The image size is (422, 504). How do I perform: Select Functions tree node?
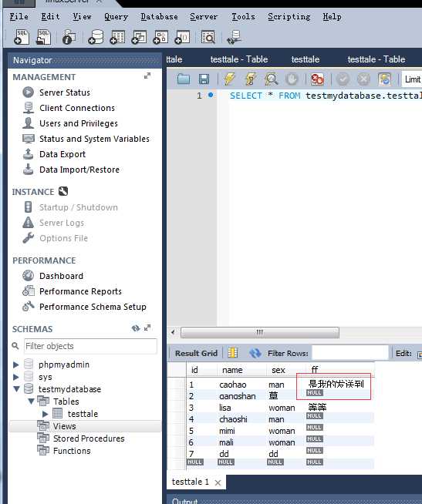point(72,451)
